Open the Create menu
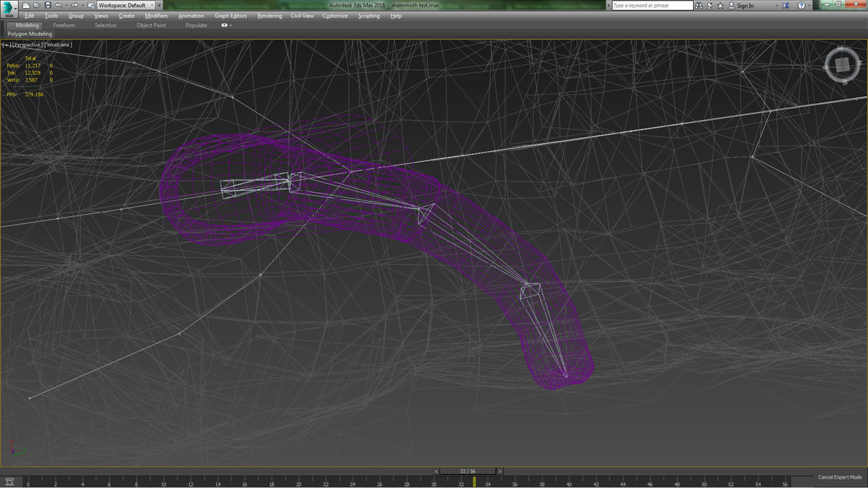This screenshot has width=868, height=488. pyautogui.click(x=126, y=16)
